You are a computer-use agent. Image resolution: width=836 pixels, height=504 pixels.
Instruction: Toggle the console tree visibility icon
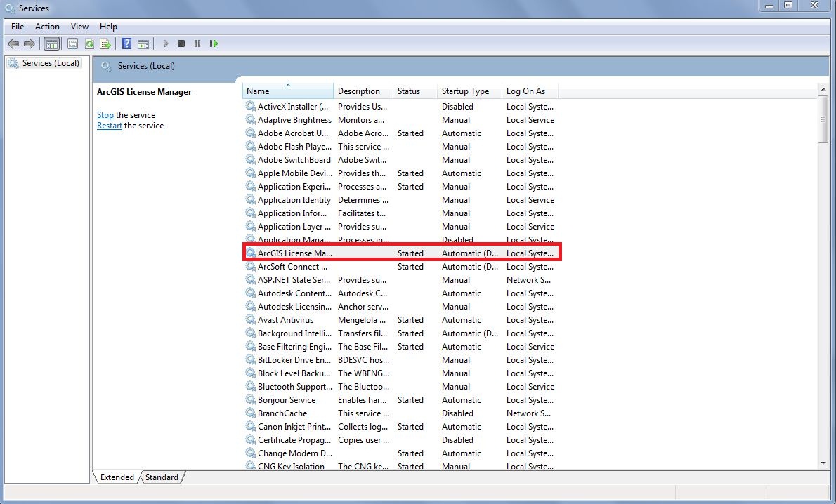click(x=51, y=43)
